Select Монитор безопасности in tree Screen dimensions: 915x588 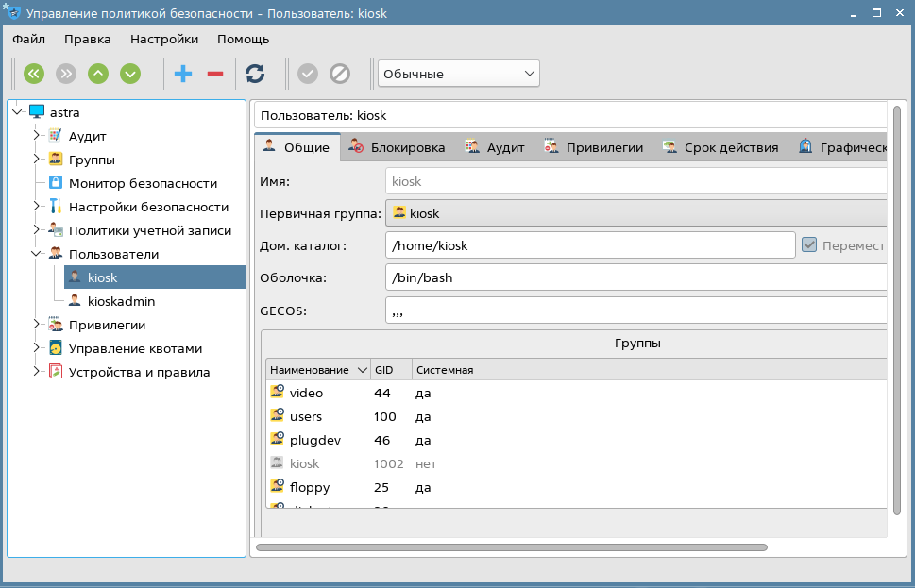[143, 183]
